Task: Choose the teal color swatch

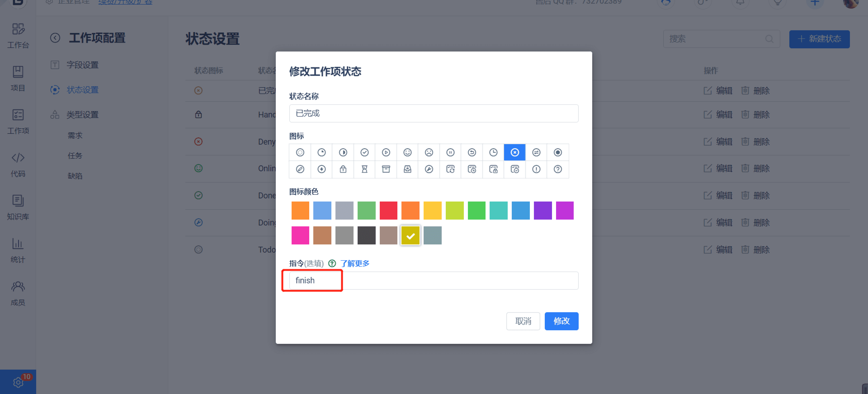Action: [499, 211]
